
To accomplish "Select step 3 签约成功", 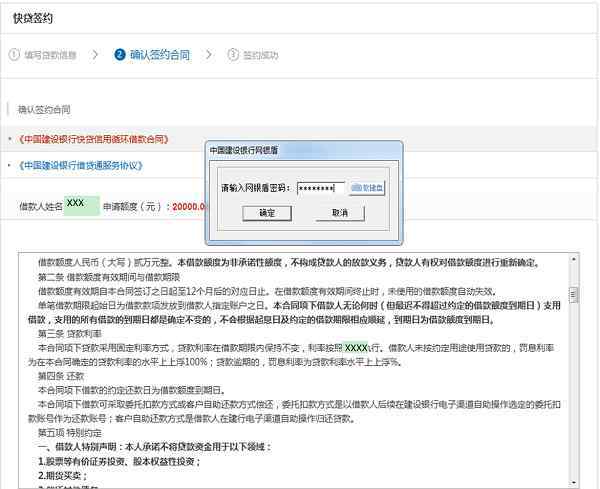I will coord(261,55).
